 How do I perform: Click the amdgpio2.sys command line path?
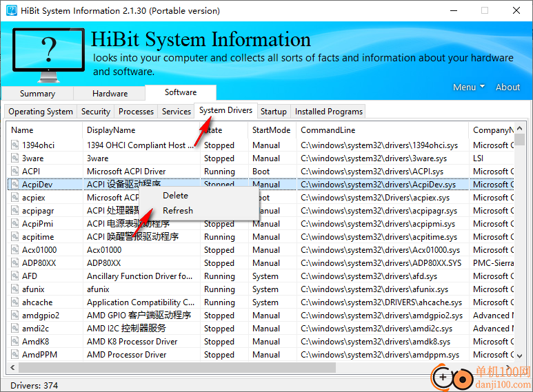point(381,316)
